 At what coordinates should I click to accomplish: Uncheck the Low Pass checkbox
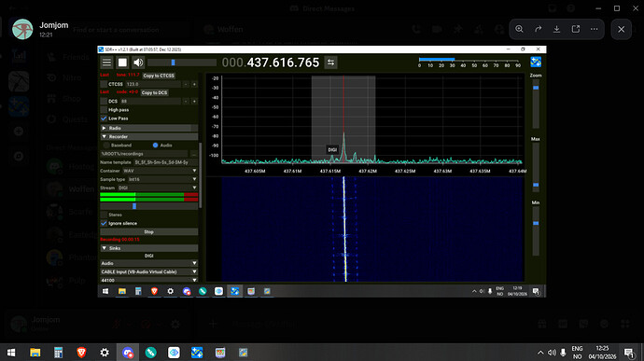(104, 118)
